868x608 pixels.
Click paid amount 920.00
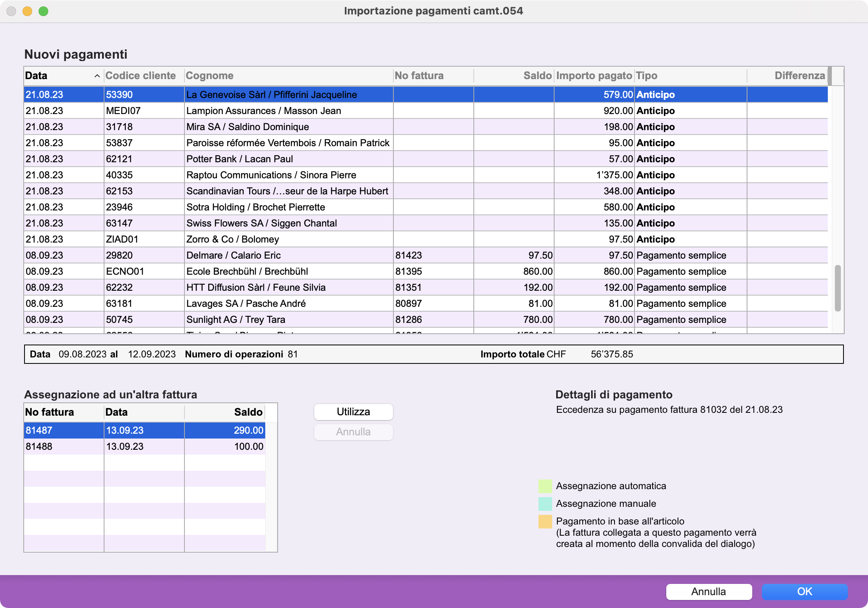618,111
